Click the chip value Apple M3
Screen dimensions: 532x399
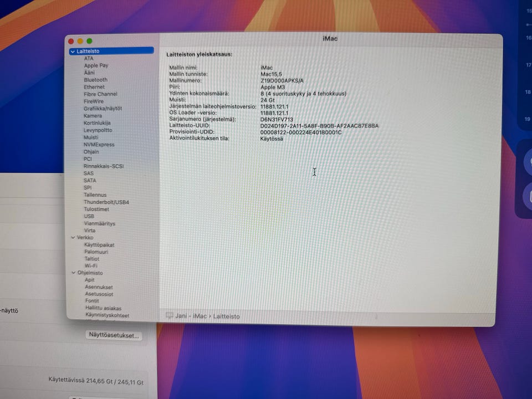point(273,87)
